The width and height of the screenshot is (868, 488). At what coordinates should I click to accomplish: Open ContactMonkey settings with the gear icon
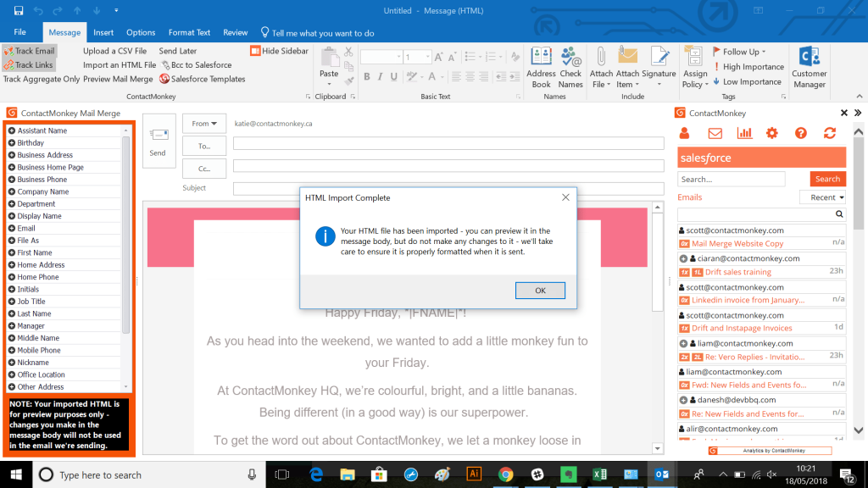click(771, 133)
